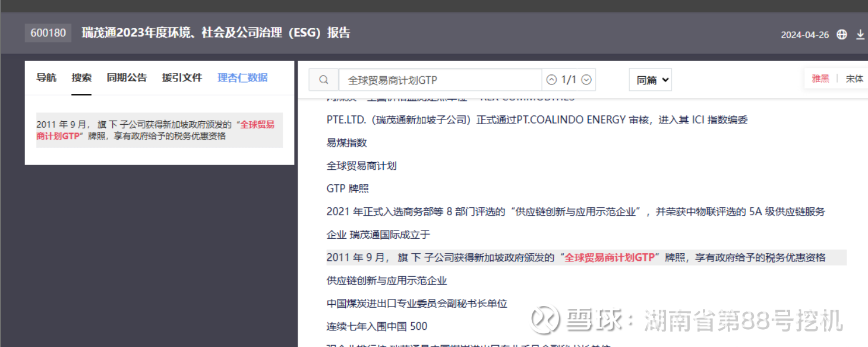Go to the previous search match
Viewport: 868px width, 347px height.
551,80
